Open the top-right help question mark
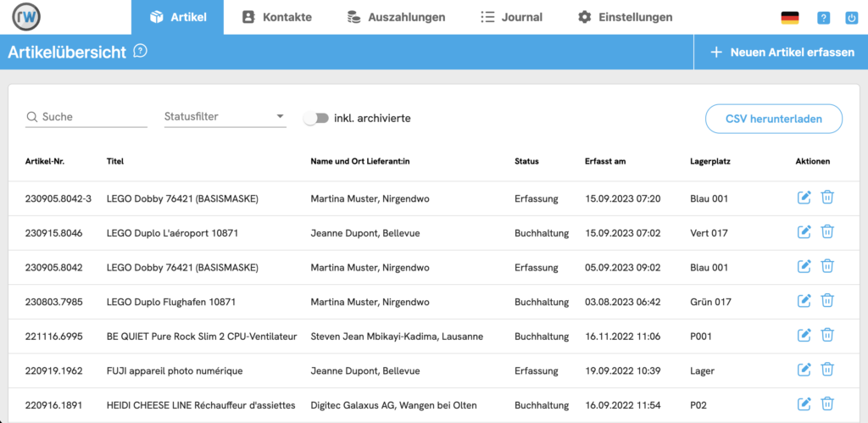This screenshot has height=423, width=868. coord(823,18)
